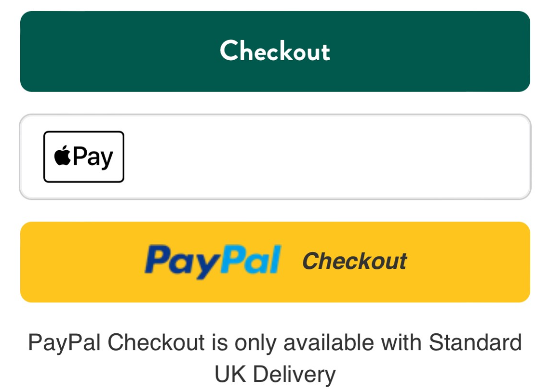Image resolution: width=549 pixels, height=392 pixels.
Task: Click the italic Checkout text beside PayPal
Action: (x=355, y=261)
